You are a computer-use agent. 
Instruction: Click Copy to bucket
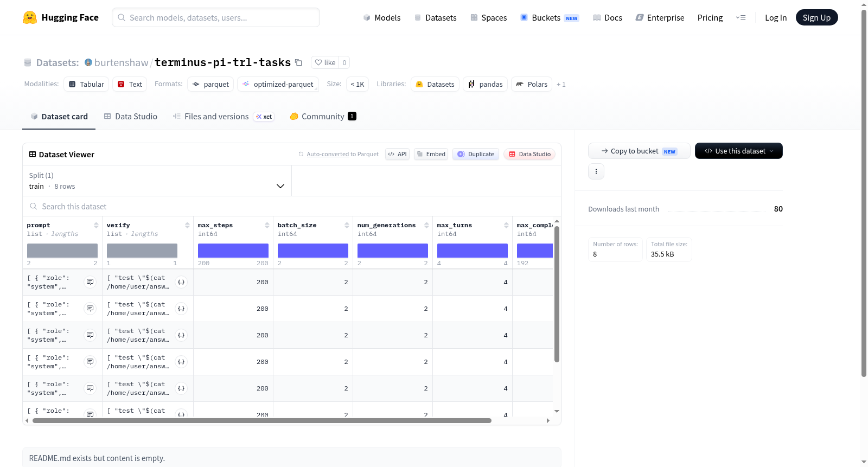point(639,151)
